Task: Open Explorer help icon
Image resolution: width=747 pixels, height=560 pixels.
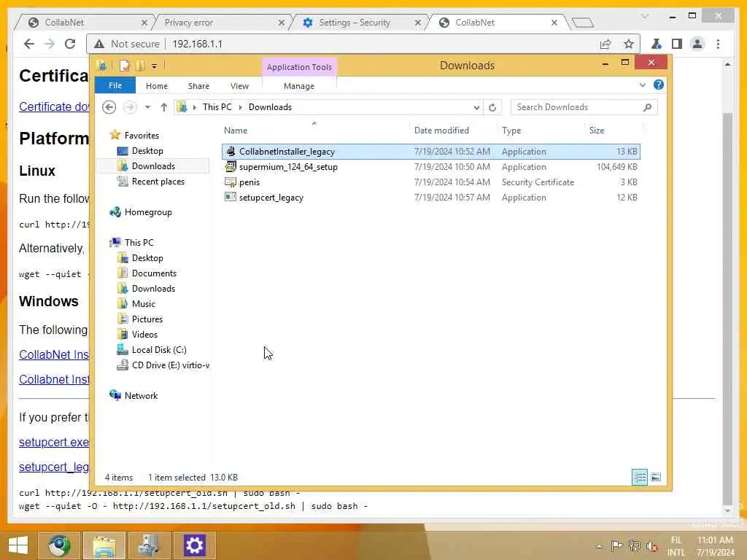Action: [659, 85]
